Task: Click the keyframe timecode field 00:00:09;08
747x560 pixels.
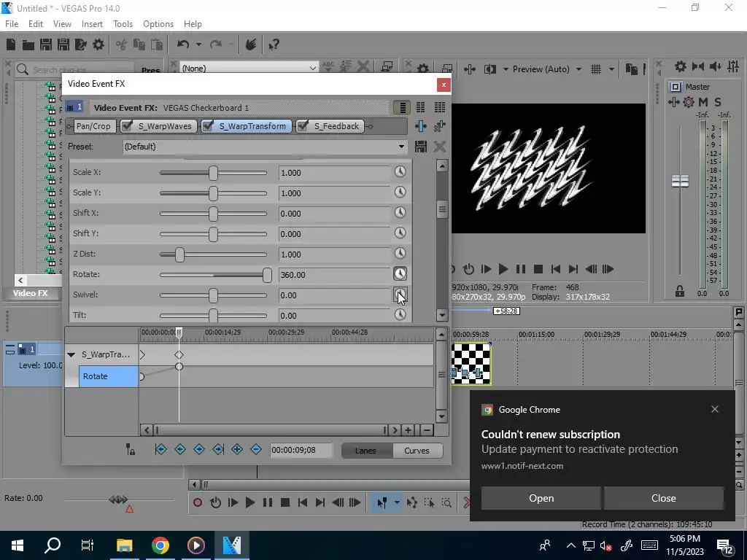Action: pos(300,449)
